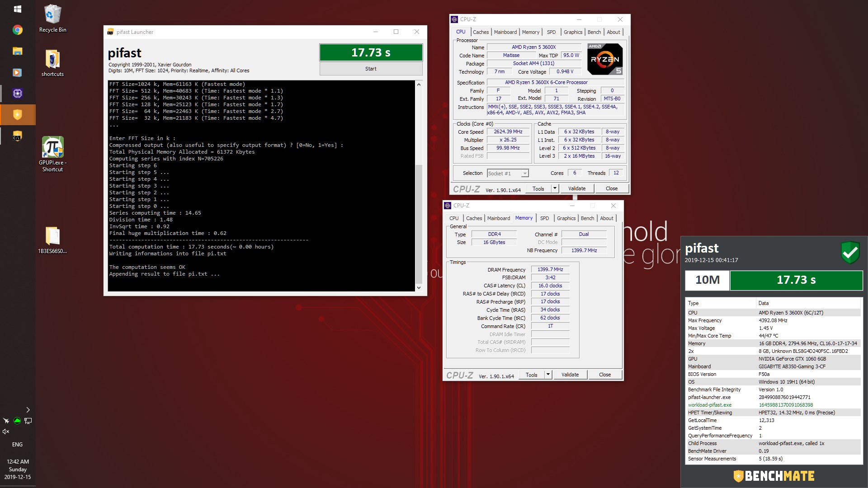Click the 10M digits box in BenchMate

point(707,280)
